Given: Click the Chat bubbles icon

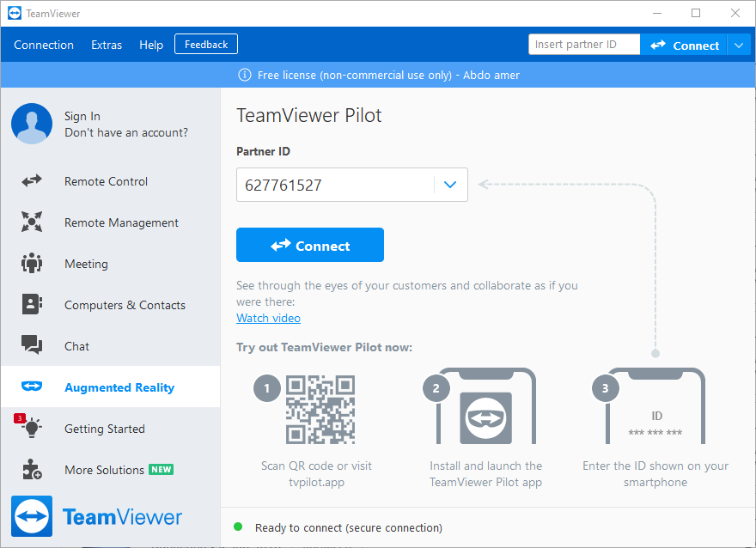Looking at the screenshot, I should pos(32,345).
